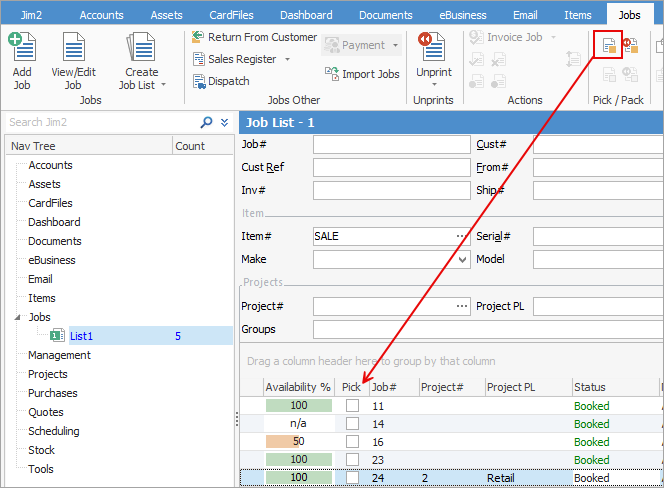Switch to the CardFiles ribbon tab
This screenshot has height=488, width=664.
click(x=231, y=15)
